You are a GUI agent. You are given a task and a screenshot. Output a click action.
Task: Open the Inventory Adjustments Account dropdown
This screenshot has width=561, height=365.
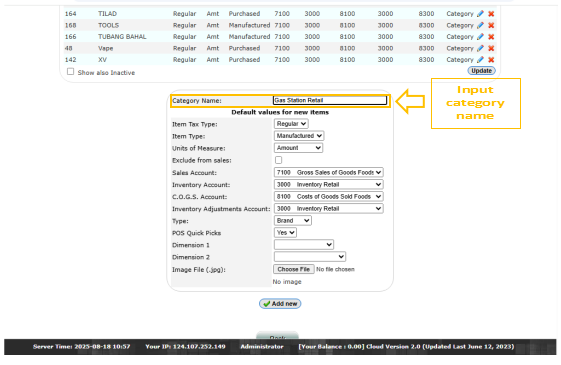(x=328, y=209)
